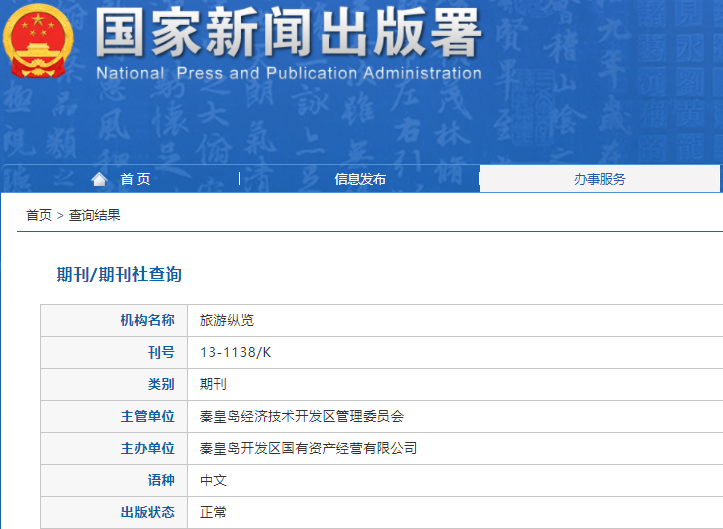Click 秦皇岛经济技术开发区管理委员会 supervisor value
The width and height of the screenshot is (723, 529).
302,416
